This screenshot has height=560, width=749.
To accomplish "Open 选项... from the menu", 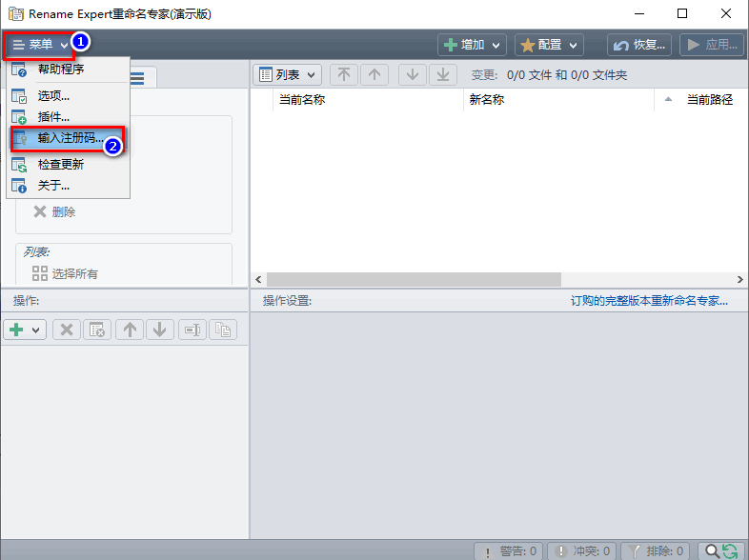I will point(68,96).
